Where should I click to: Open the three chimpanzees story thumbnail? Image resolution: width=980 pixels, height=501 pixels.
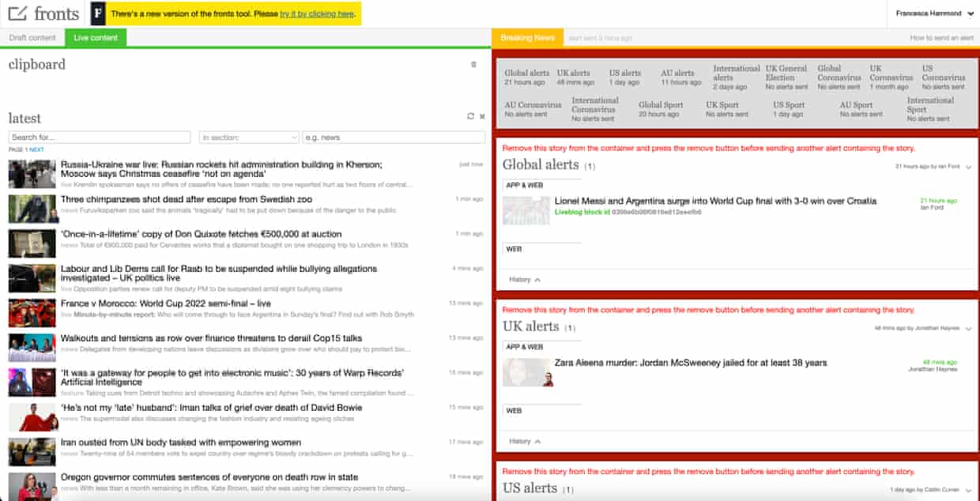tap(32, 209)
